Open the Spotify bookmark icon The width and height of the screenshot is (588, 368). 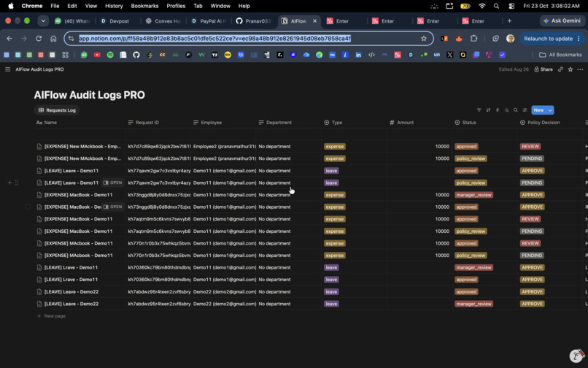pyautogui.click(x=110, y=55)
